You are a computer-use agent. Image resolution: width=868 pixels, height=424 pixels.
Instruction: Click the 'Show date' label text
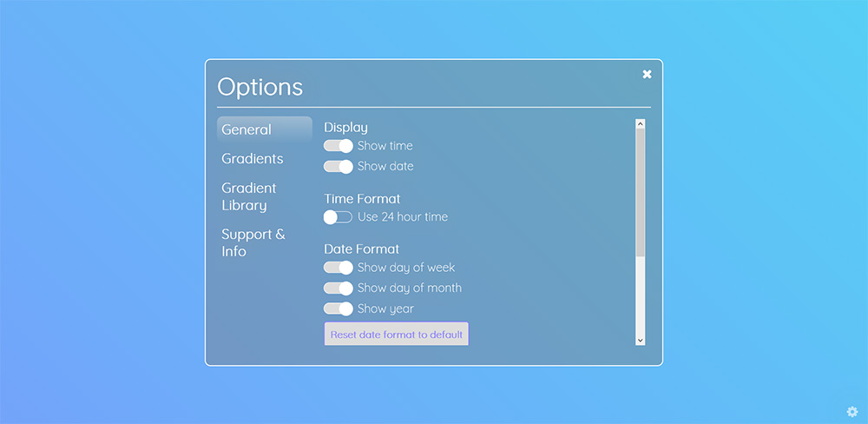coord(385,166)
